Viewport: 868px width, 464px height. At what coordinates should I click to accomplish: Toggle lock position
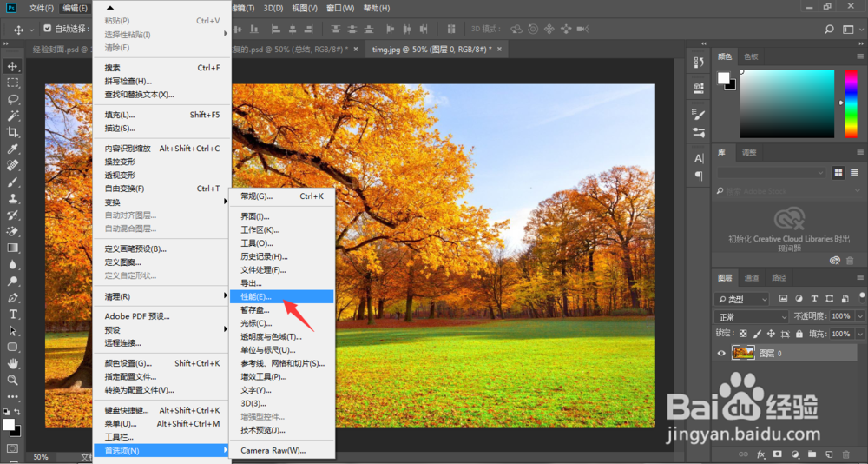point(771,335)
